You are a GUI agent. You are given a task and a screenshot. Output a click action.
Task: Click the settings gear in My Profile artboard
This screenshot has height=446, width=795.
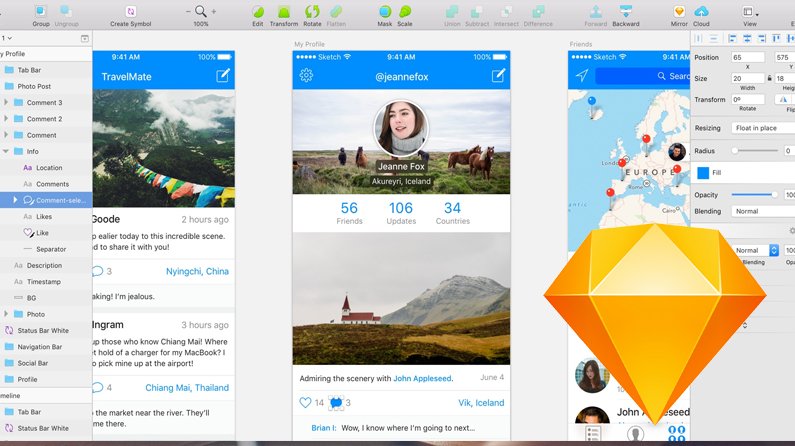306,76
